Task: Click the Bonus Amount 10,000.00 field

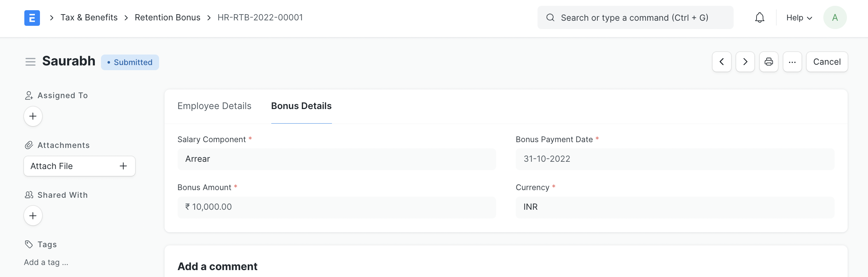Action: (337, 207)
